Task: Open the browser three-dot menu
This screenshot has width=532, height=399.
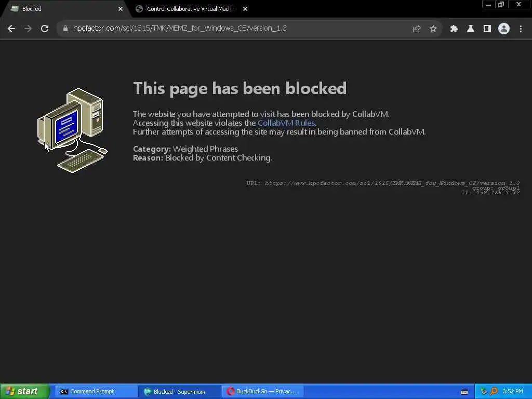Action: (521, 29)
